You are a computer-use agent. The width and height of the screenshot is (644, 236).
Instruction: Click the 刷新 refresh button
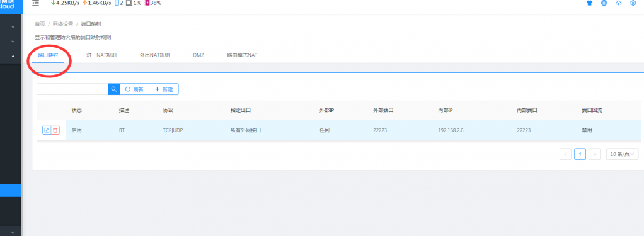(x=134, y=89)
